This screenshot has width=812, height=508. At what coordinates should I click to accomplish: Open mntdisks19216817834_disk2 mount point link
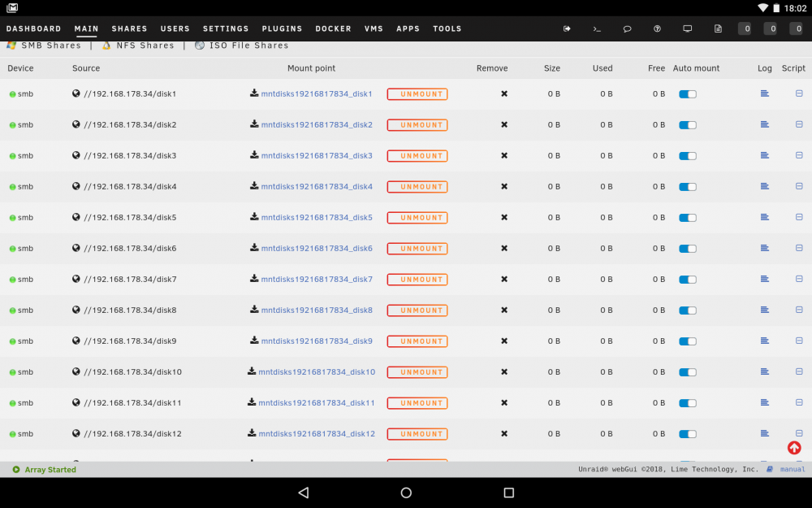[317, 124]
